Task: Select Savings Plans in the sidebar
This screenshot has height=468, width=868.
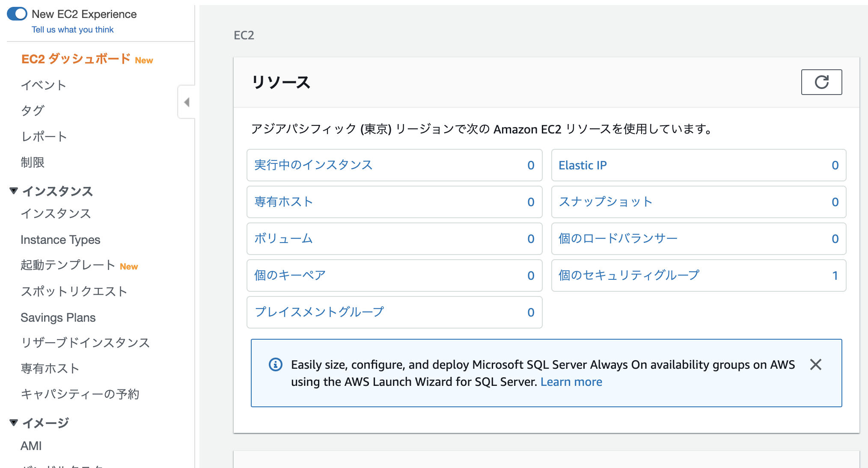Action: tap(58, 317)
